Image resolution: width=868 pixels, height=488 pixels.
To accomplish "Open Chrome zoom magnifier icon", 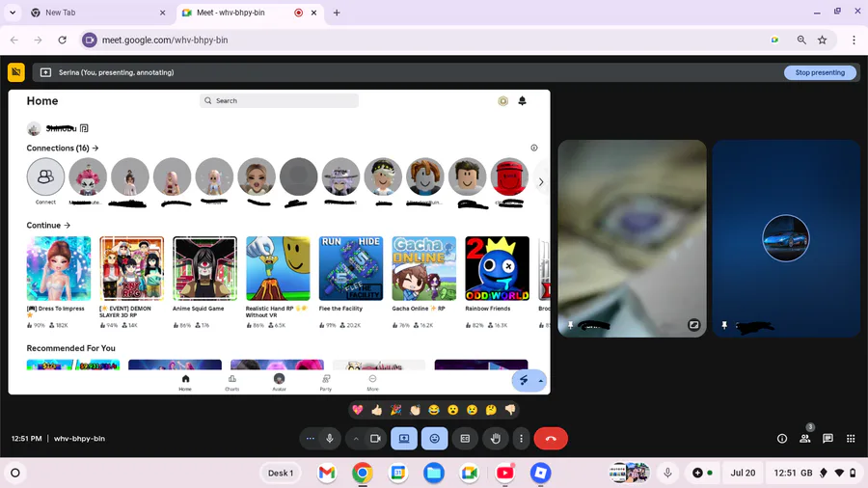I will [x=801, y=40].
